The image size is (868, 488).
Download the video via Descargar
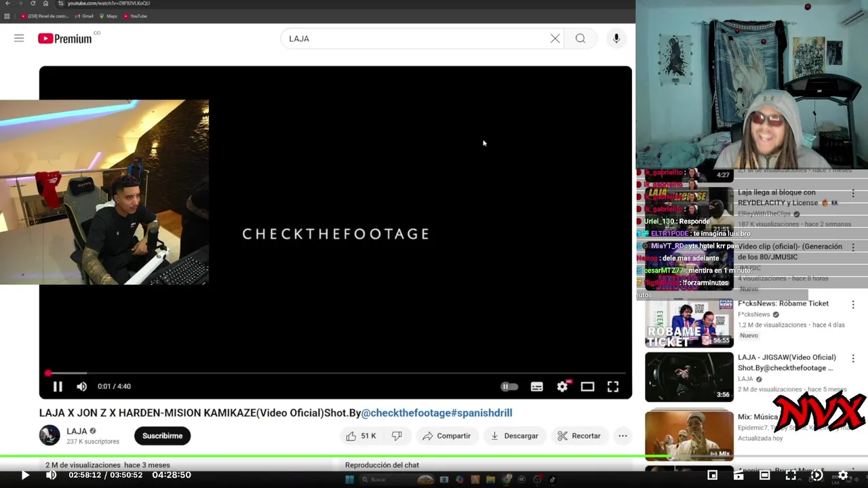514,436
